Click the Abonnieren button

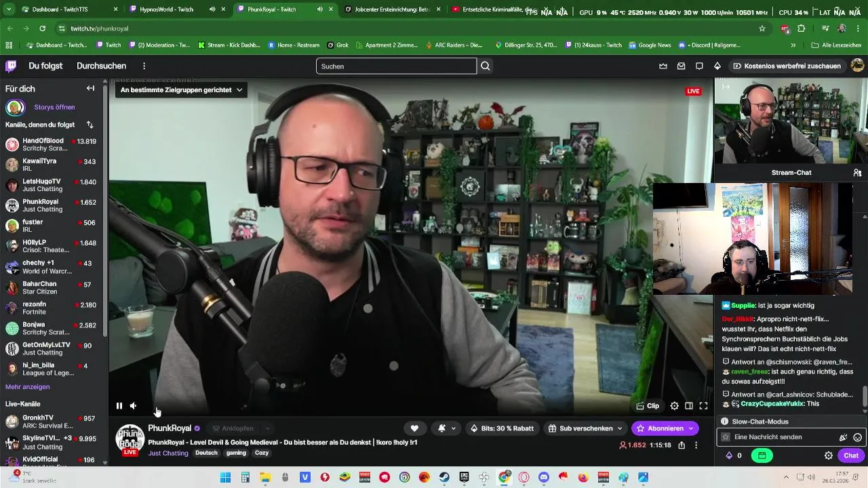point(665,428)
